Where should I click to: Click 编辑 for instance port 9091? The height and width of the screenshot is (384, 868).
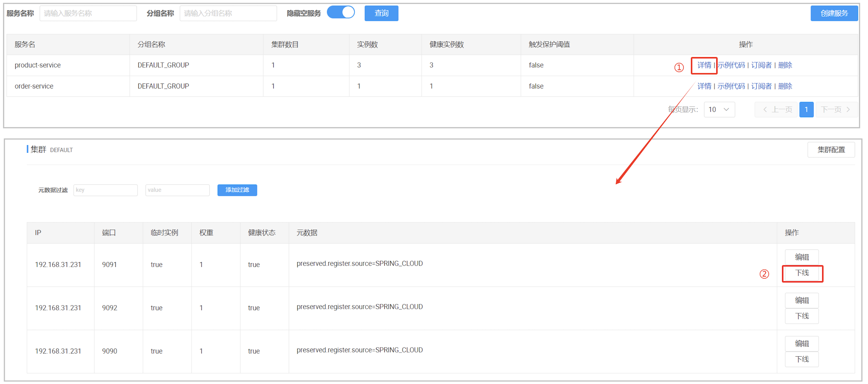[x=802, y=257]
